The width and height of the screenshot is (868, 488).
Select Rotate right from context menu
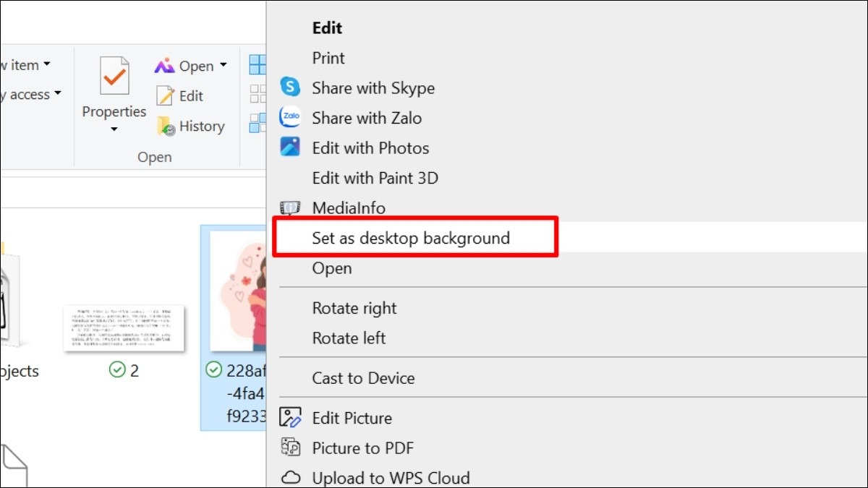coord(354,308)
